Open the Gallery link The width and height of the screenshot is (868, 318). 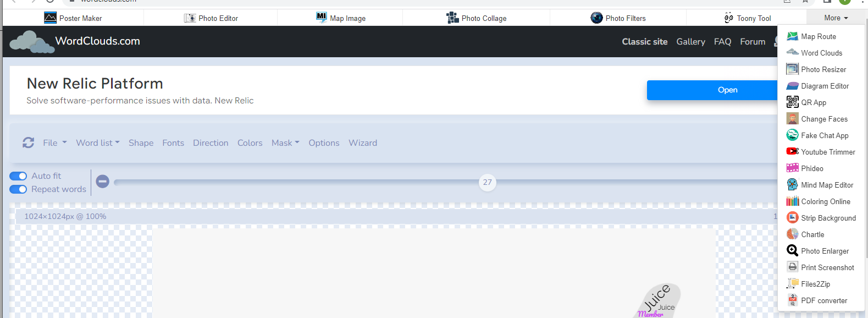pos(690,42)
